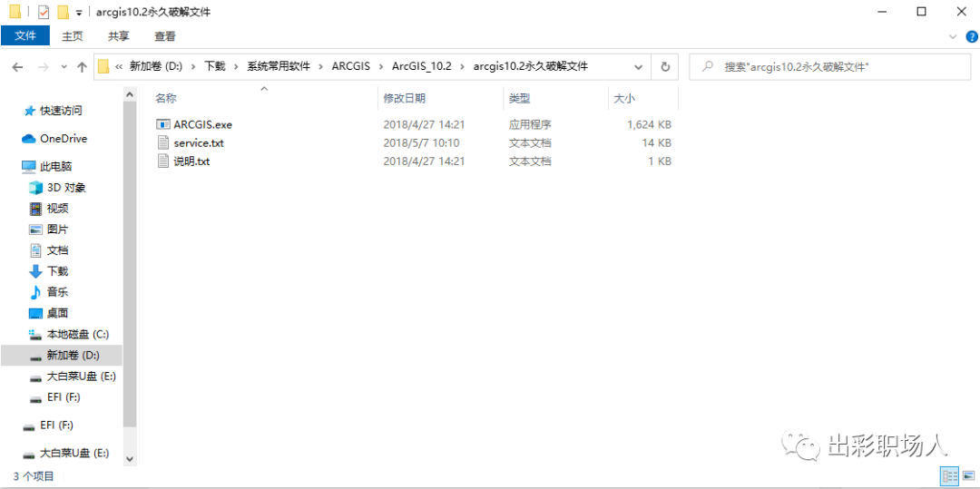This screenshot has width=980, height=489.
Task: Click the Forward navigation arrow
Action: [x=44, y=67]
